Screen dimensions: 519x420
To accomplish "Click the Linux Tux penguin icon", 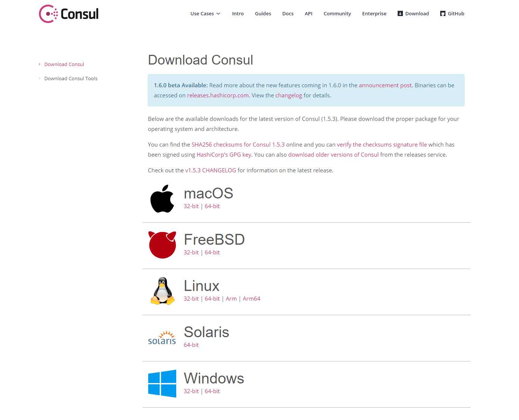I will pos(162,291).
